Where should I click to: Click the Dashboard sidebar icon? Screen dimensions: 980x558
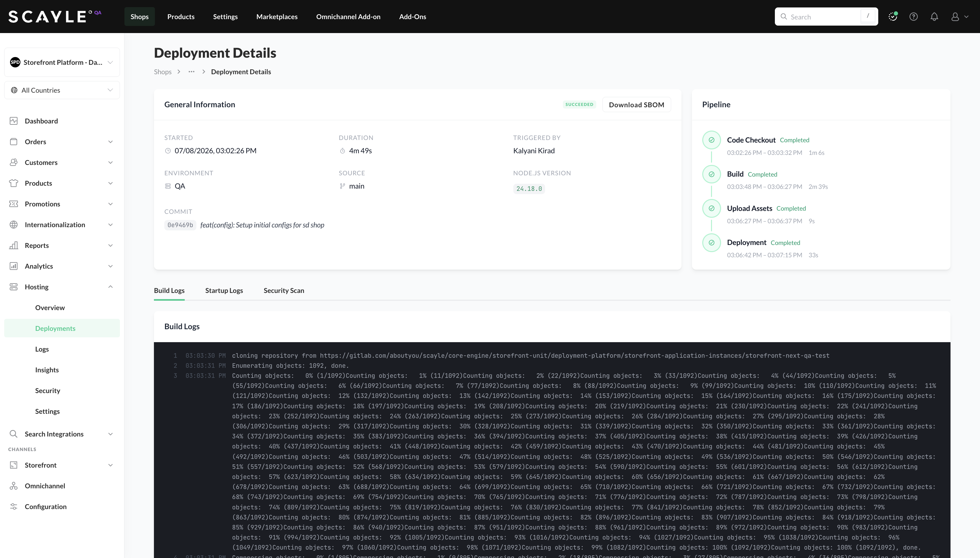[14, 121]
